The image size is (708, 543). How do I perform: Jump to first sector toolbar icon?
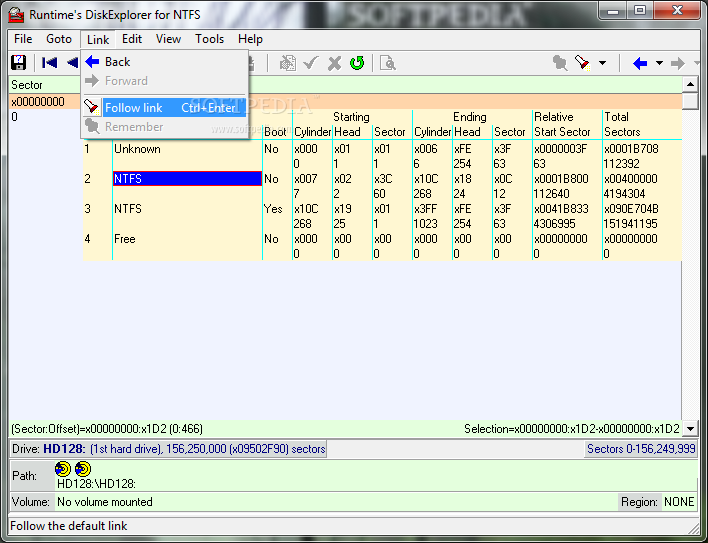pos(49,63)
